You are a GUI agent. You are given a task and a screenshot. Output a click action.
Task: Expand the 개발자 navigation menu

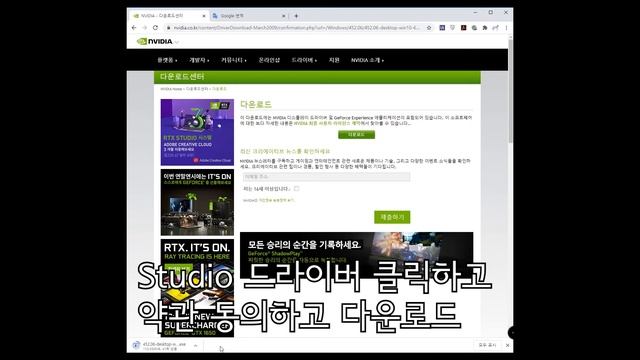click(x=199, y=60)
